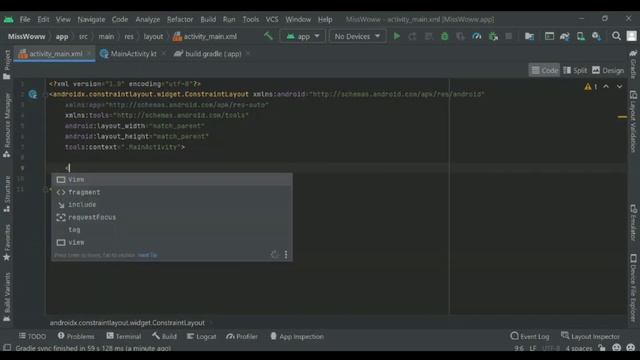The height and width of the screenshot is (360, 640).
Task: Open the Gradle side panel
Action: point(633,64)
